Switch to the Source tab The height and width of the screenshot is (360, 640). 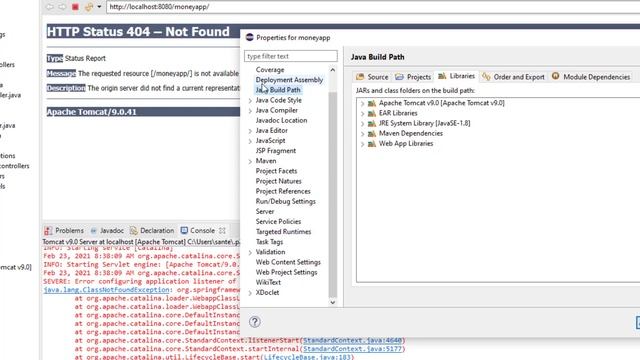[372, 77]
